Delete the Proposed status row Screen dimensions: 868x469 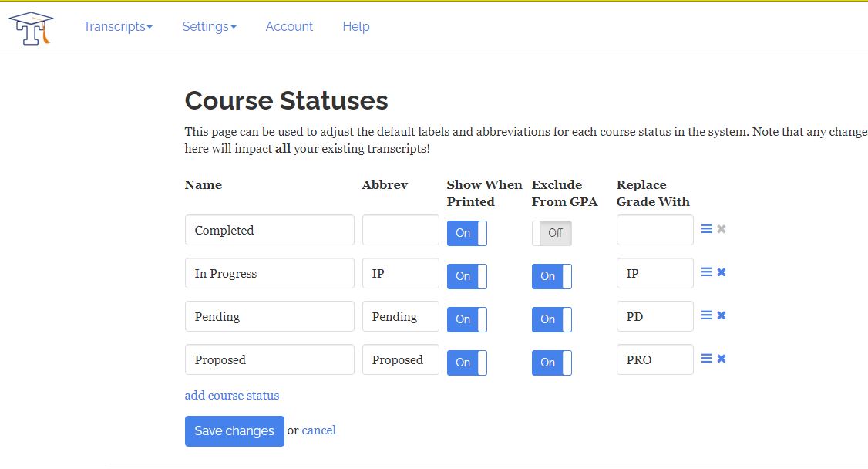click(x=722, y=359)
